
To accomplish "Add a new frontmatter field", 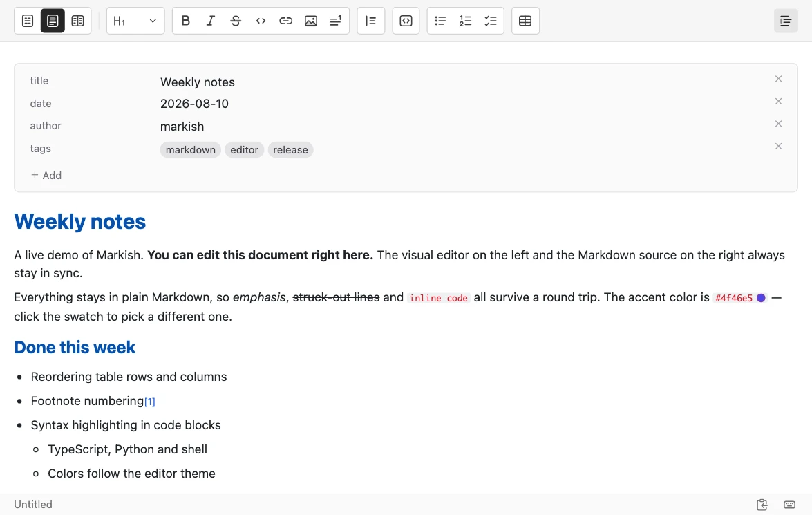I will tap(46, 175).
